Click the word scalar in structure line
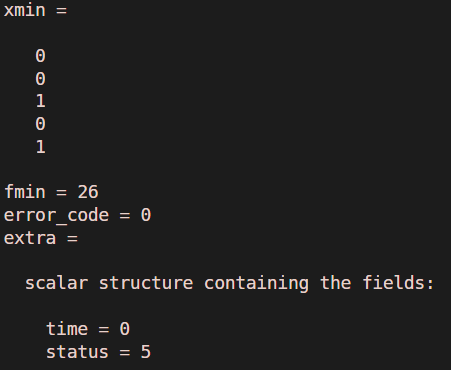 coord(57,283)
